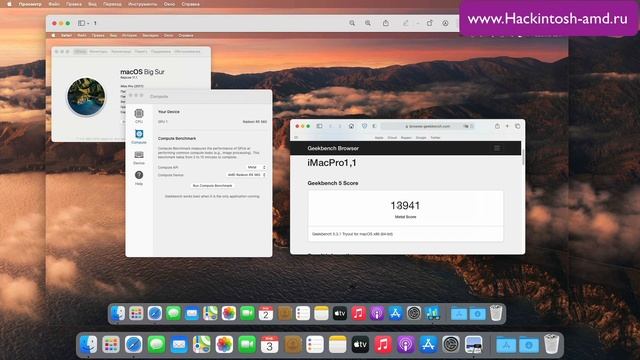Click the scrollbar in the Geekbench Browser page
This screenshot has width=640, height=360.
523,158
